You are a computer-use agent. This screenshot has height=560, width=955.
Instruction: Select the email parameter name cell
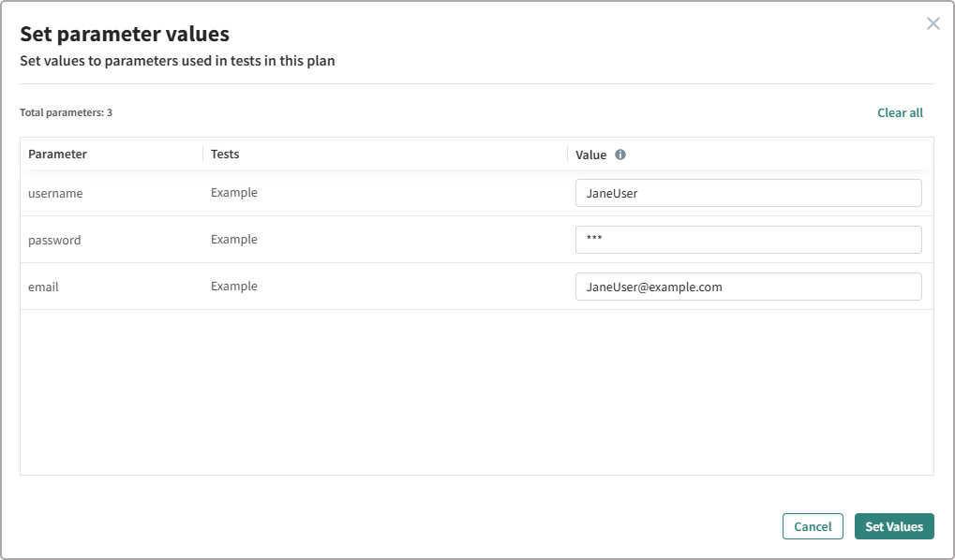43,287
